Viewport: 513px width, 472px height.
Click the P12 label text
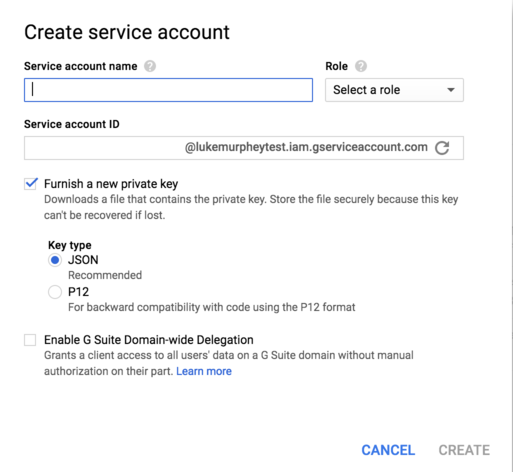click(x=78, y=292)
